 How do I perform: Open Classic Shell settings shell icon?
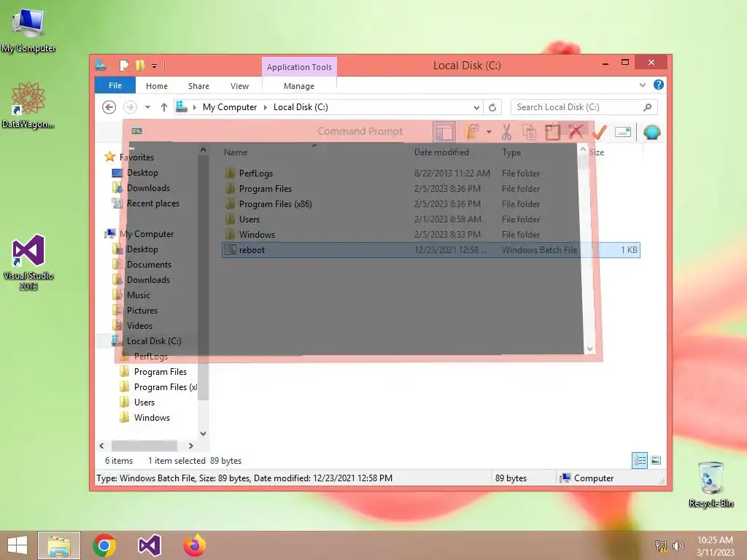(651, 132)
